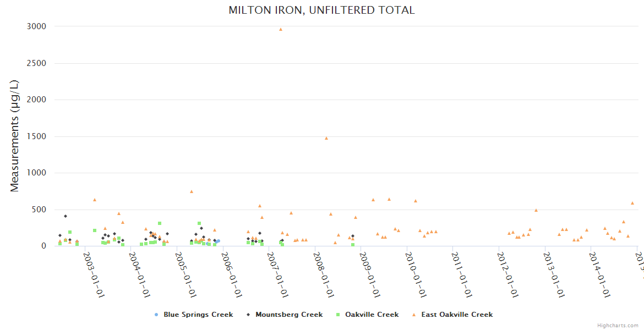Image resolution: width=644 pixels, height=330 pixels.
Task: Select the highest orange triangle near 3000
Action: [x=281, y=29]
